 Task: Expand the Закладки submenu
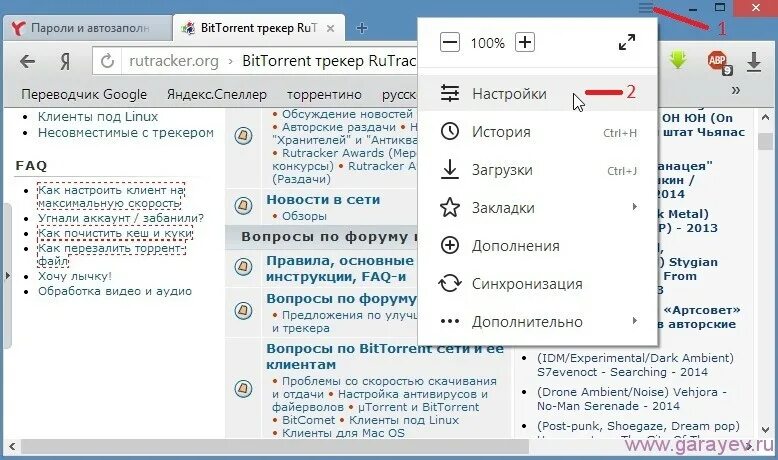click(537, 207)
